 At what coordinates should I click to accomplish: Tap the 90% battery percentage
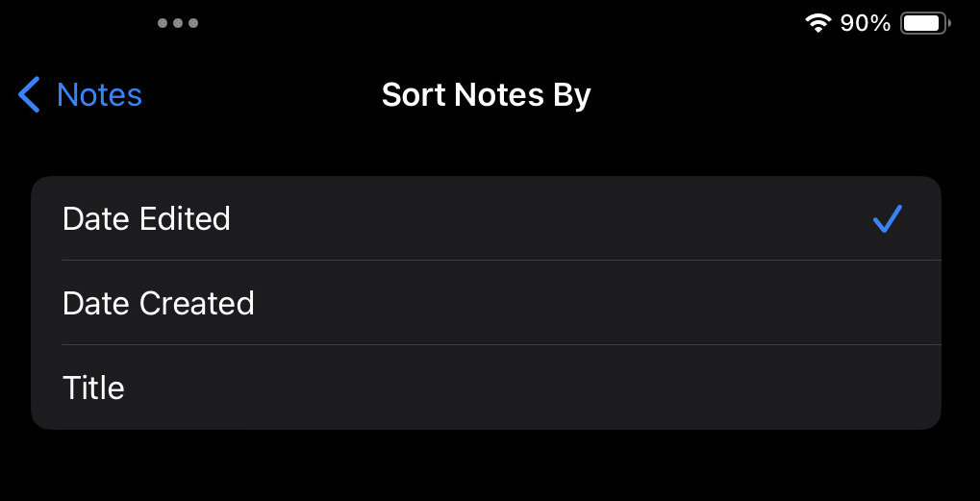pyautogui.click(x=865, y=24)
